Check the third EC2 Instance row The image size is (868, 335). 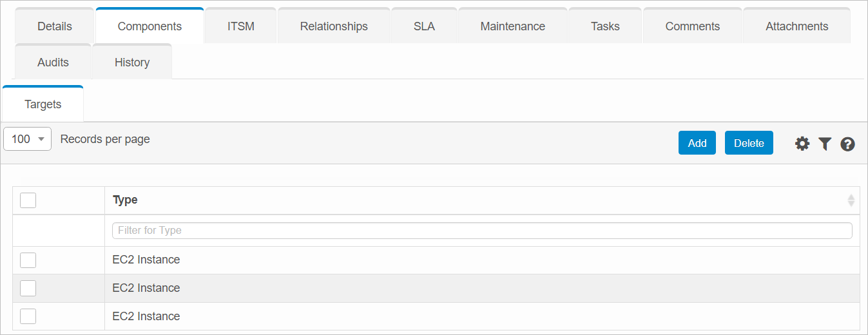(28, 316)
